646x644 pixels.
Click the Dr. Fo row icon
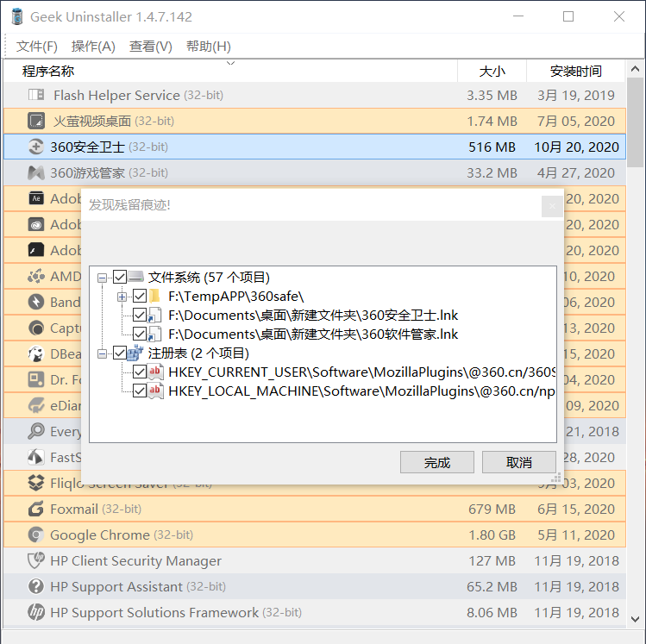pos(36,379)
